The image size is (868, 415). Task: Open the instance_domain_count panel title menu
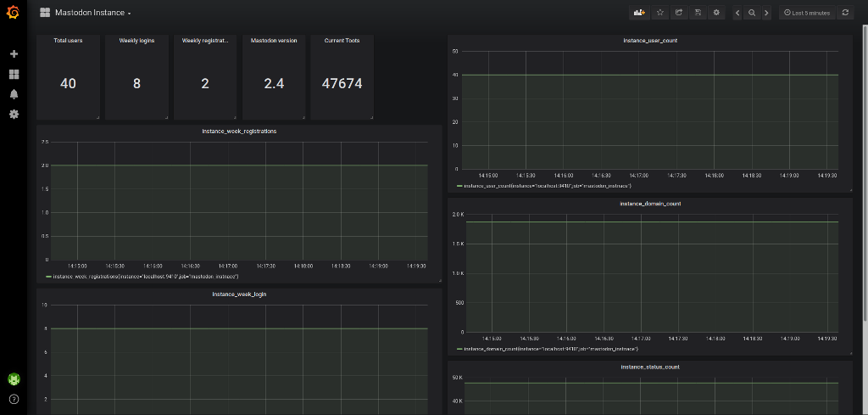649,204
